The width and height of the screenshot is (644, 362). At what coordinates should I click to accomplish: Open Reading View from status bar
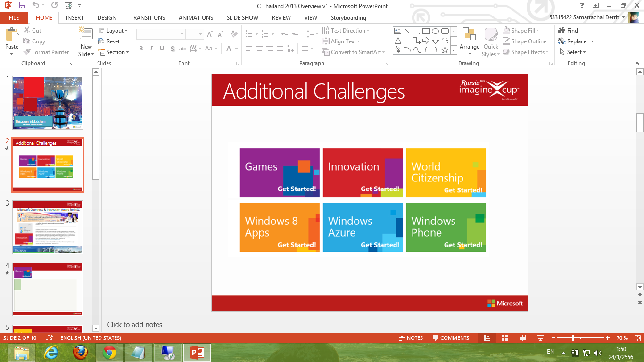522,338
